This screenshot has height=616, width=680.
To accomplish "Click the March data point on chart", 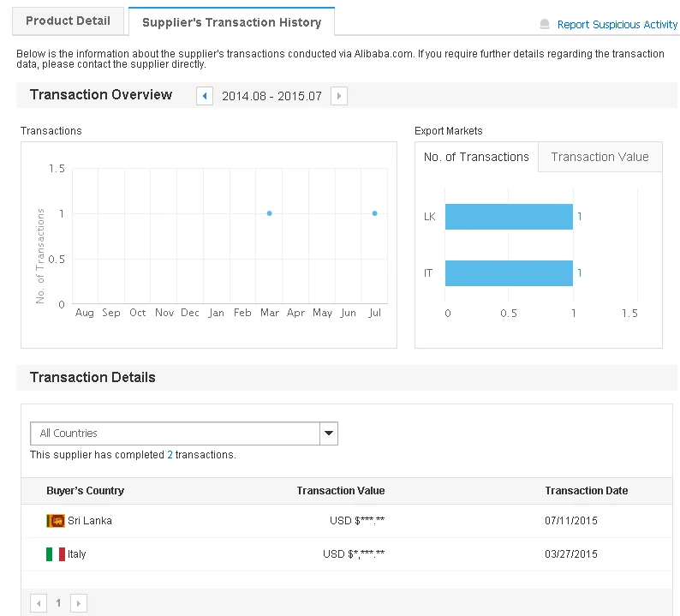I will click(269, 213).
